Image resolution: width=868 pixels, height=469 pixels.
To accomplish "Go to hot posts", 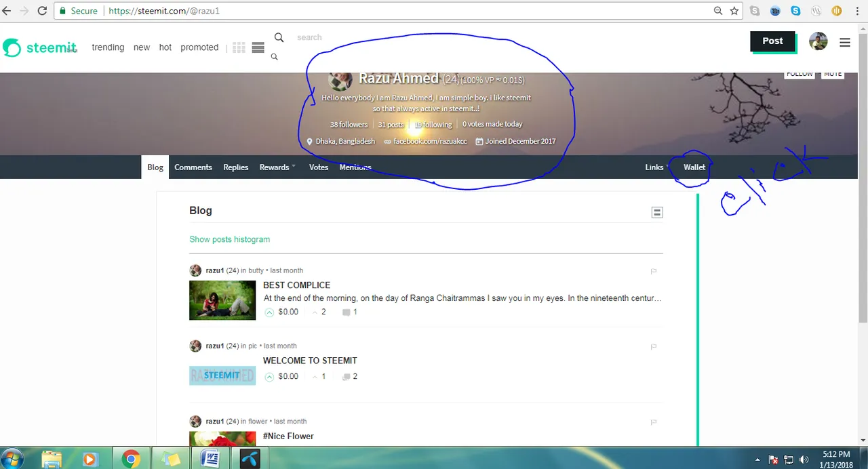I will (165, 47).
